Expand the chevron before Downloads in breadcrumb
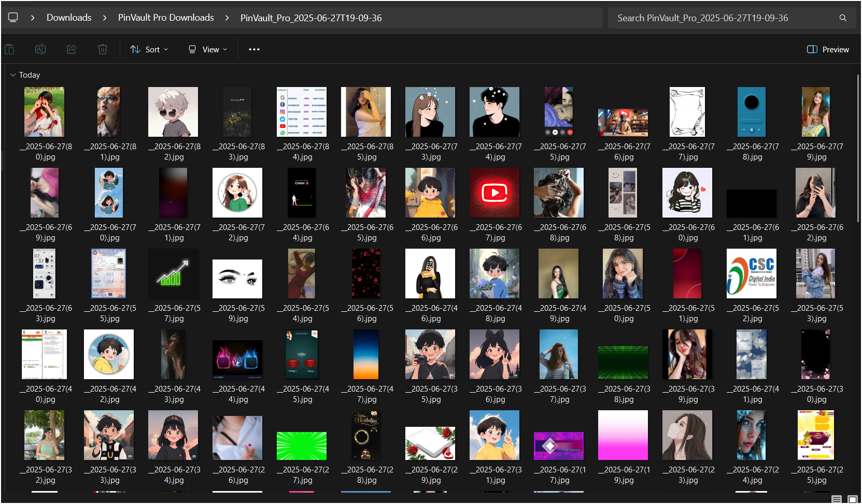This screenshot has height=504, width=862. pyautogui.click(x=33, y=18)
